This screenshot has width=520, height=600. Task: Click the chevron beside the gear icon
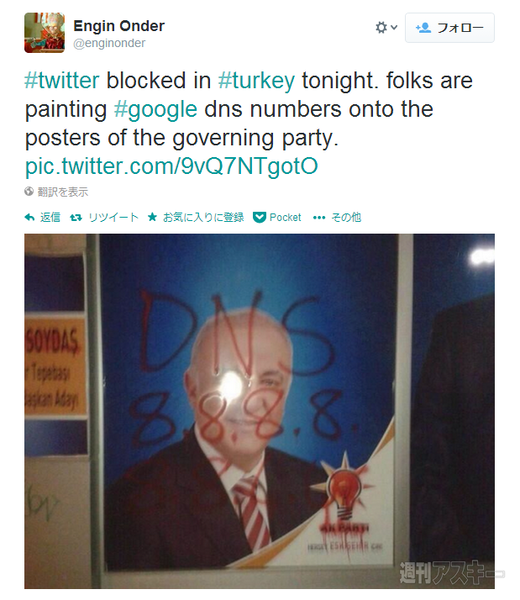coord(394,27)
